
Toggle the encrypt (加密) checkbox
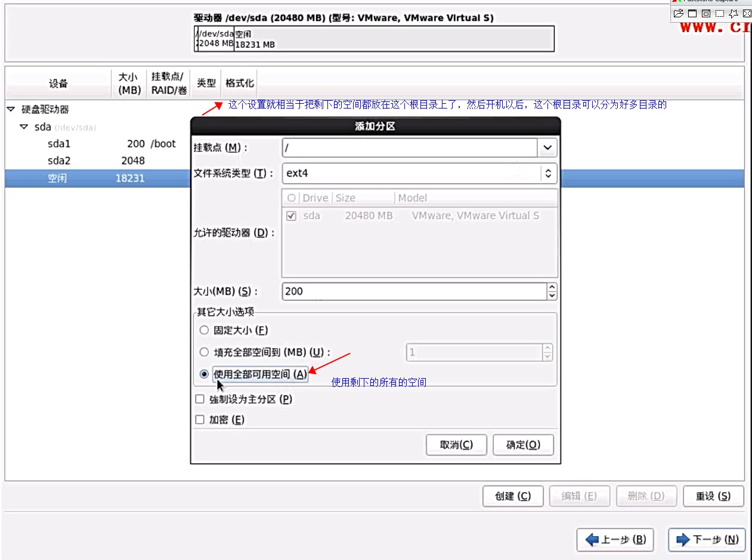(x=200, y=420)
